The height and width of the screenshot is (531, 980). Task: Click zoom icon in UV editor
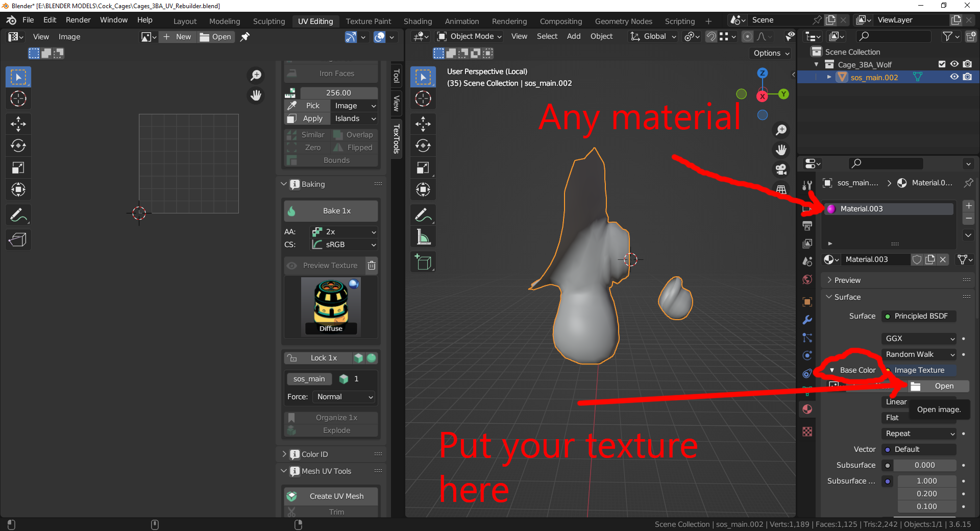tap(256, 76)
